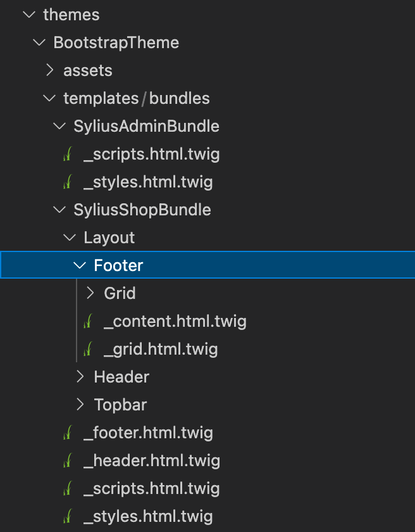The width and height of the screenshot is (415, 532).
Task: Select the SyliusShopBundle folder
Action: [142, 209]
